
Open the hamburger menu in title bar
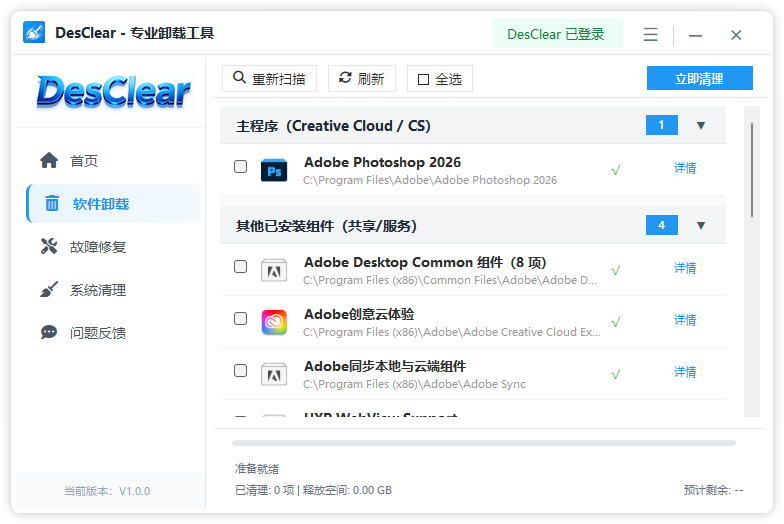[650, 34]
